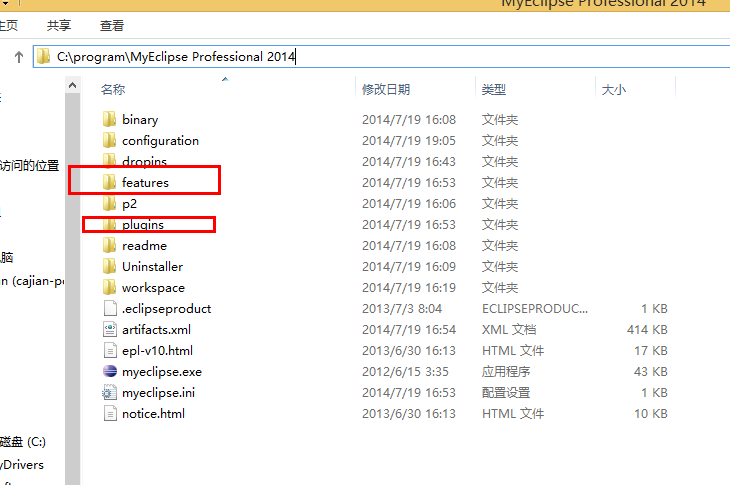The height and width of the screenshot is (485, 730).
Task: Select the notice.html file name
Action: (153, 413)
